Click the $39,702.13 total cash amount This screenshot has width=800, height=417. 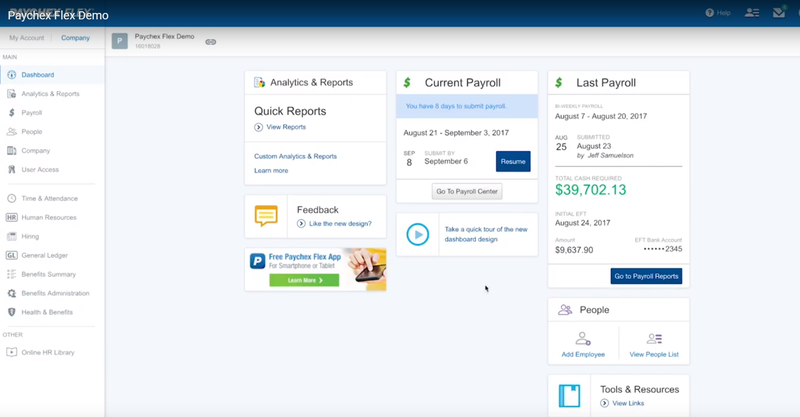590,190
